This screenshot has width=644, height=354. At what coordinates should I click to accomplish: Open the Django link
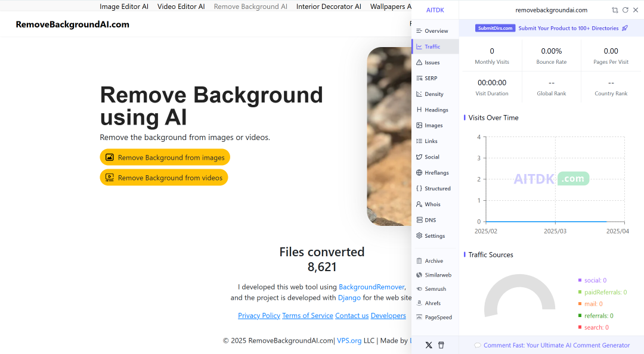pyautogui.click(x=349, y=298)
